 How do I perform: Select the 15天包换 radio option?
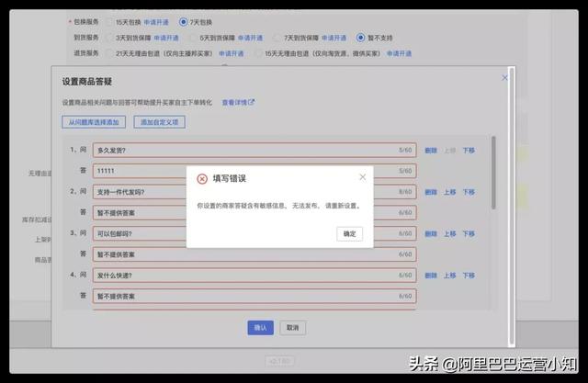pyautogui.click(x=110, y=21)
